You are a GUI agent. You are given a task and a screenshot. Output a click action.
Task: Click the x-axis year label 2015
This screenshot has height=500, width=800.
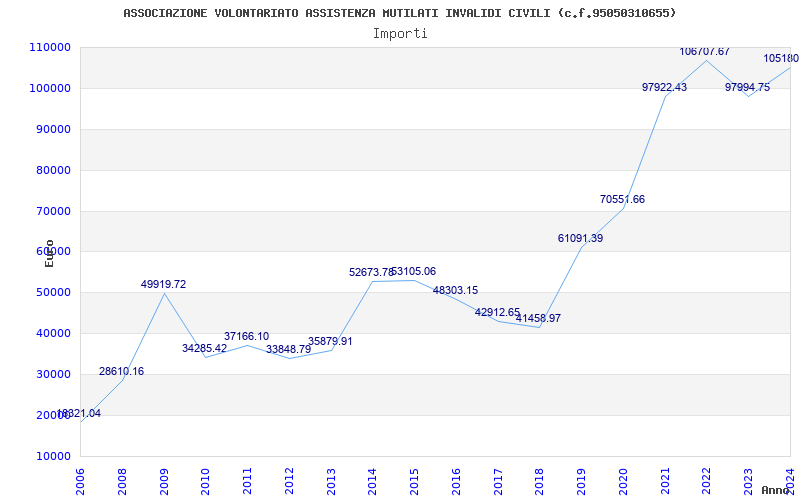[414, 482]
